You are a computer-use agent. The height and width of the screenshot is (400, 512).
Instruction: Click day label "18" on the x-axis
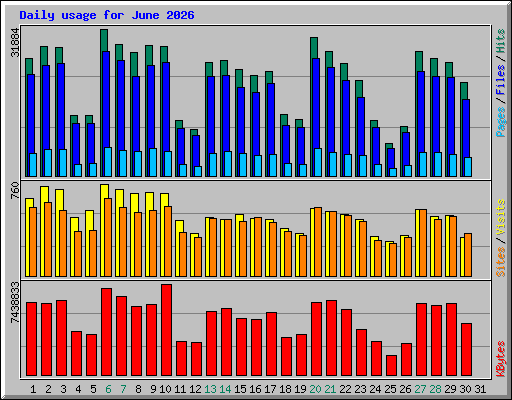tap(285, 389)
